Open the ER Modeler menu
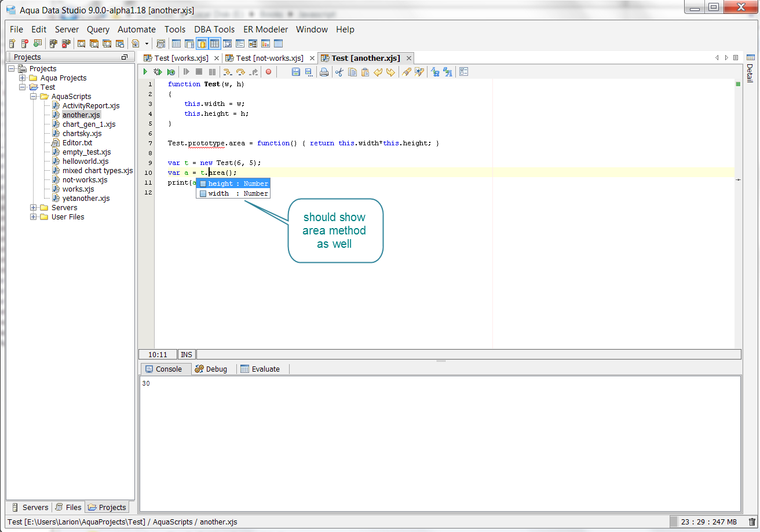This screenshot has height=532, width=760. pyautogui.click(x=265, y=30)
